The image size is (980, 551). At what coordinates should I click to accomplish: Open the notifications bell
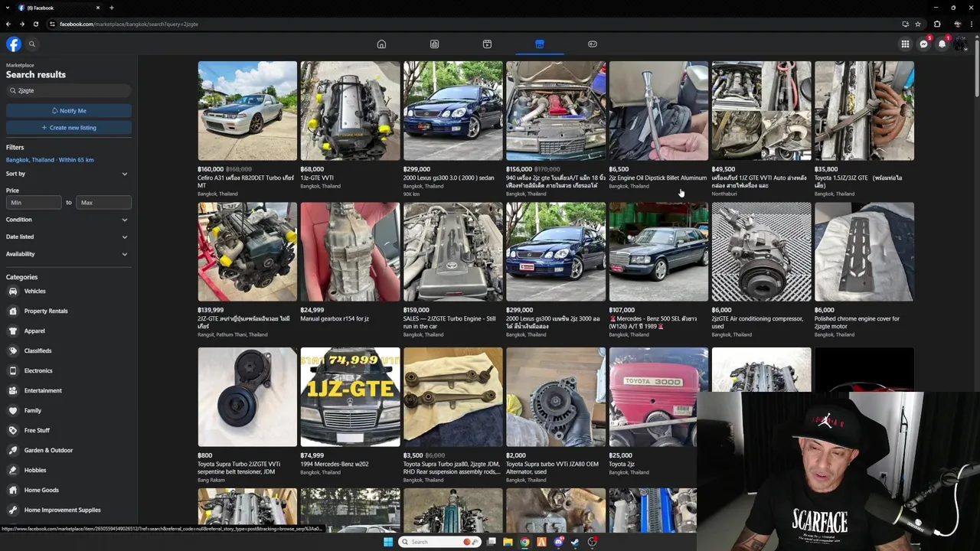(942, 44)
